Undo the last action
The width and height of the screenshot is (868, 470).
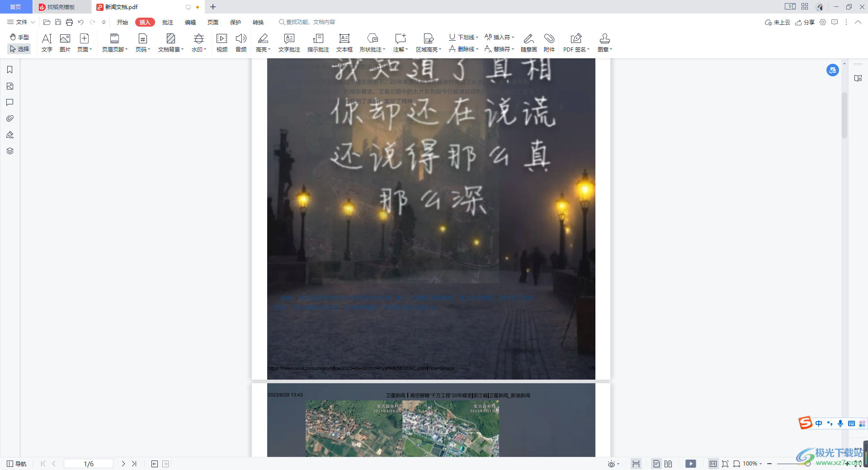tap(80, 22)
